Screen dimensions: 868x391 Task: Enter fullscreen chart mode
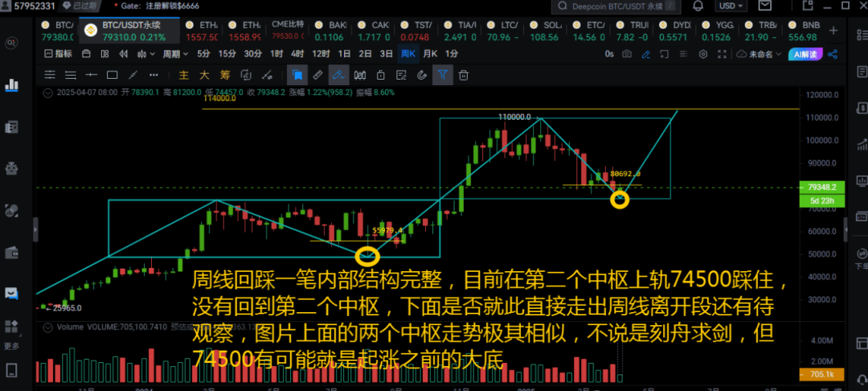click(x=721, y=54)
